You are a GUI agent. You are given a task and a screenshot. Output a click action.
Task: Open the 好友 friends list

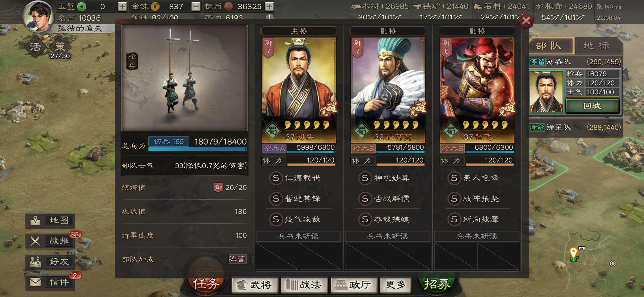(50, 262)
